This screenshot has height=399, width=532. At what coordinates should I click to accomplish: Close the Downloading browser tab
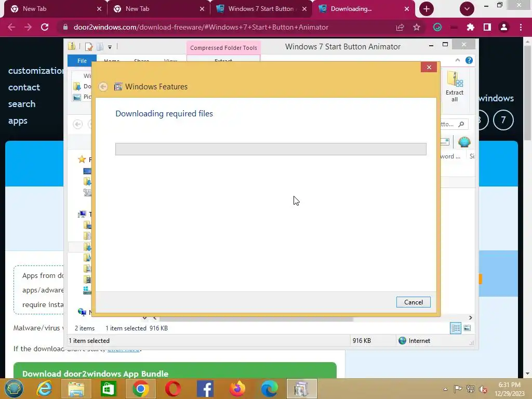click(x=407, y=9)
